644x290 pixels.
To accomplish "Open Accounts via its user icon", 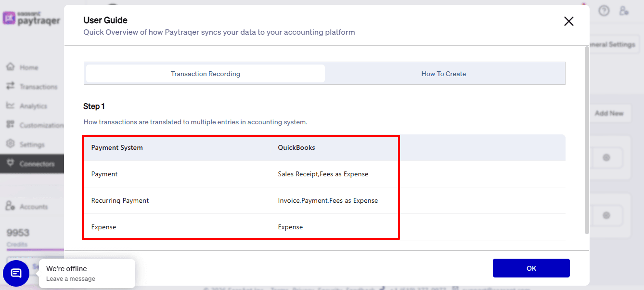I will [10, 206].
